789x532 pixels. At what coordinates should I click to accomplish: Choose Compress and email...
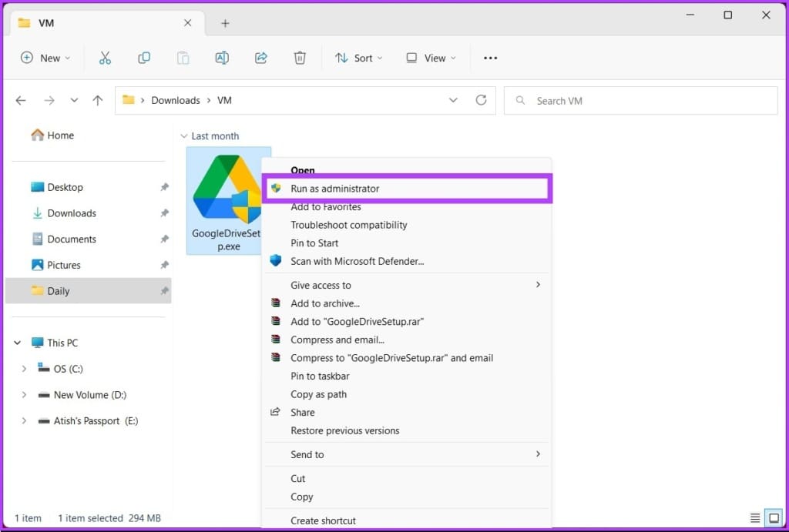point(407,340)
